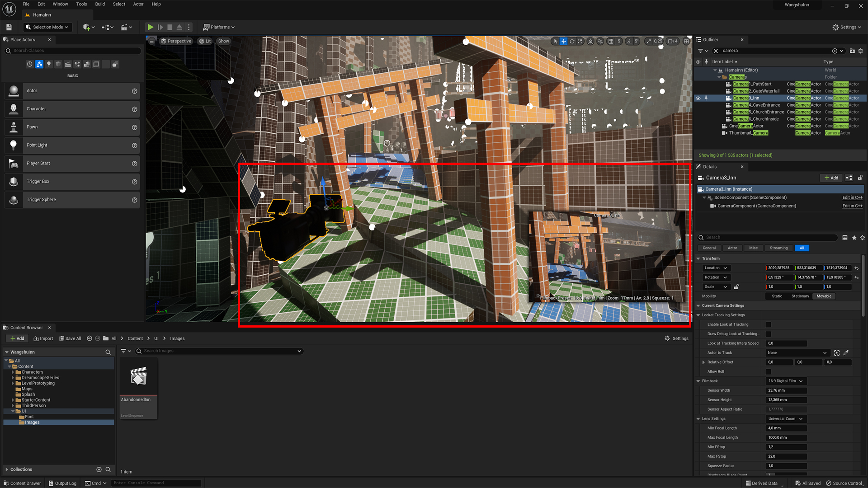Click the Play level button
The image size is (868, 488).
151,27
